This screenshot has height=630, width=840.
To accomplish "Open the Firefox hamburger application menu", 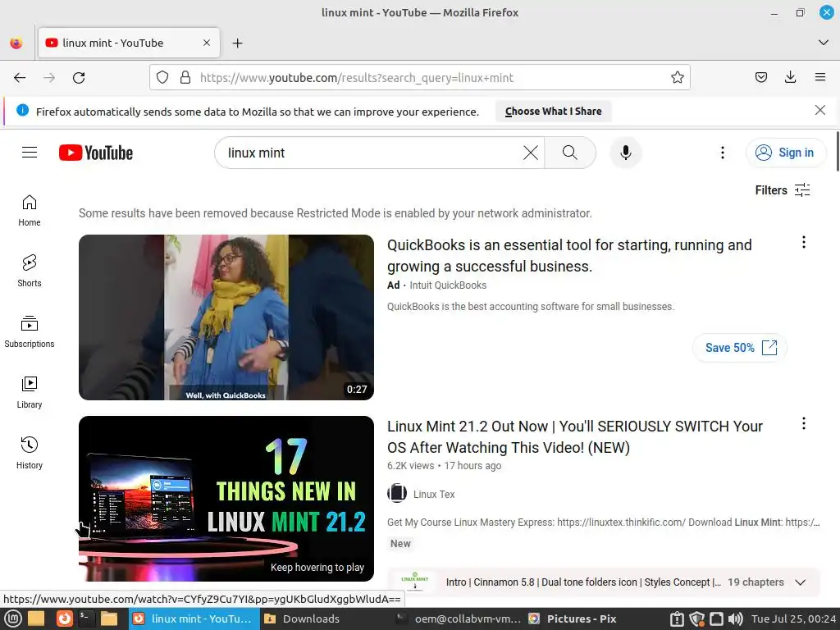I will (x=819, y=78).
